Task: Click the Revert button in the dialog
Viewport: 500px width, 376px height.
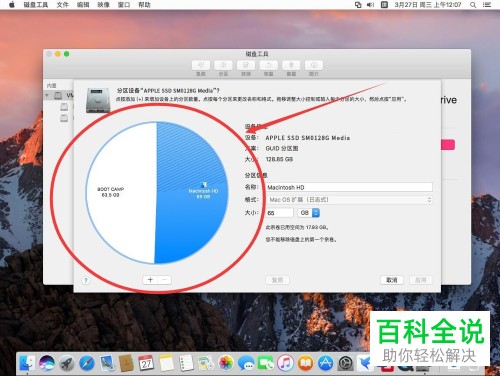Action: coord(277,280)
